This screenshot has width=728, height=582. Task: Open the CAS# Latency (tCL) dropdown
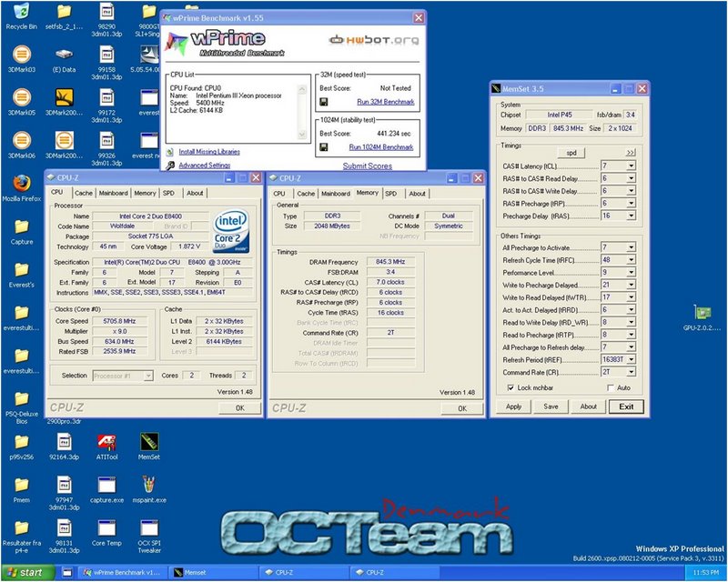[631, 166]
